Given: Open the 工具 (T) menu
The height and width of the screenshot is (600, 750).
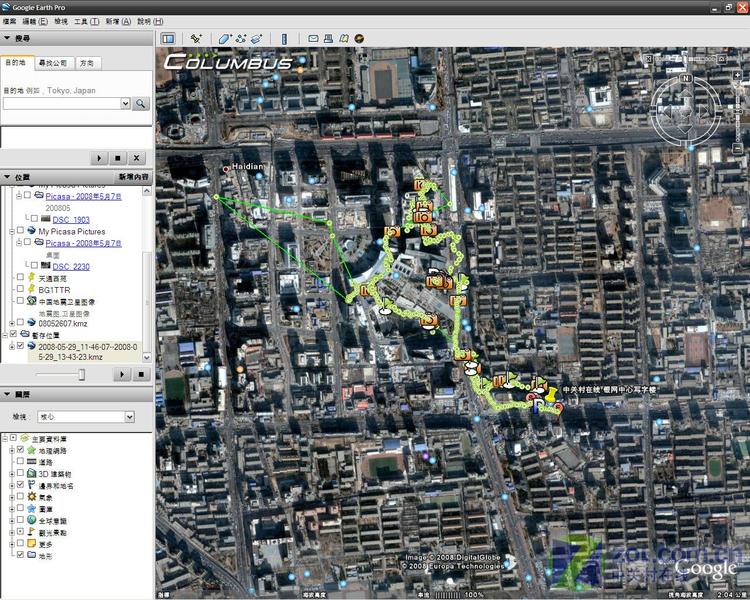Looking at the screenshot, I should tap(87, 22).
